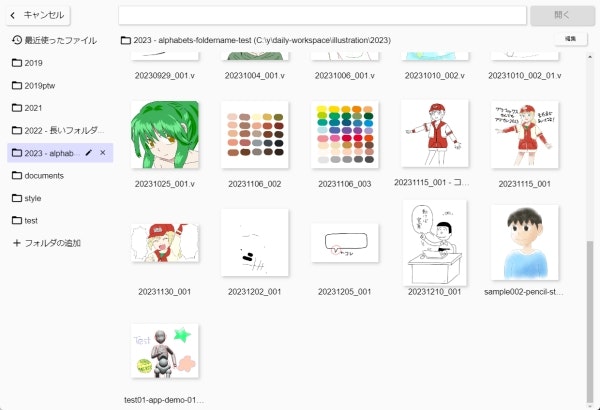Click folder icon beside documents
Screen dimensions: 600x410
tap(16, 176)
